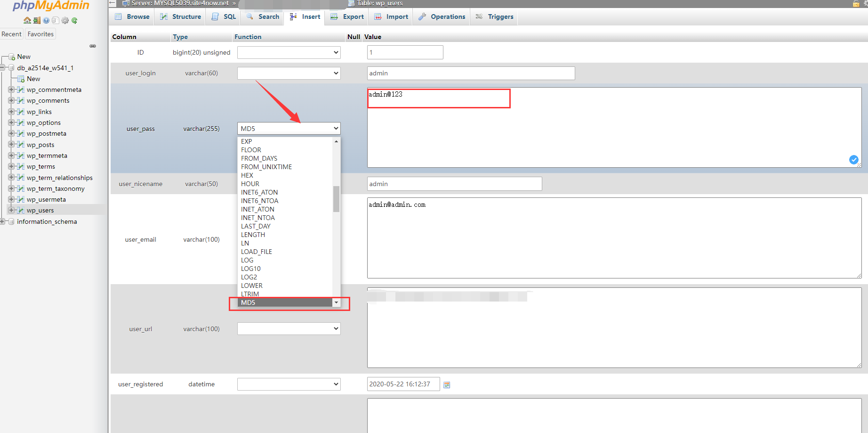Click the green reload navigation icon
Image resolution: width=868 pixels, height=433 pixels.
point(74,20)
